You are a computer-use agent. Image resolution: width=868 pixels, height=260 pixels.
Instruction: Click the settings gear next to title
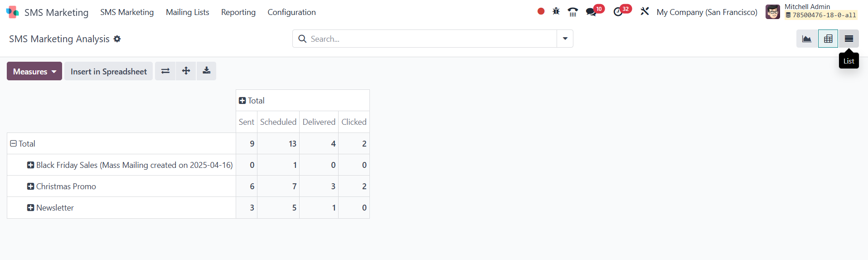click(117, 39)
